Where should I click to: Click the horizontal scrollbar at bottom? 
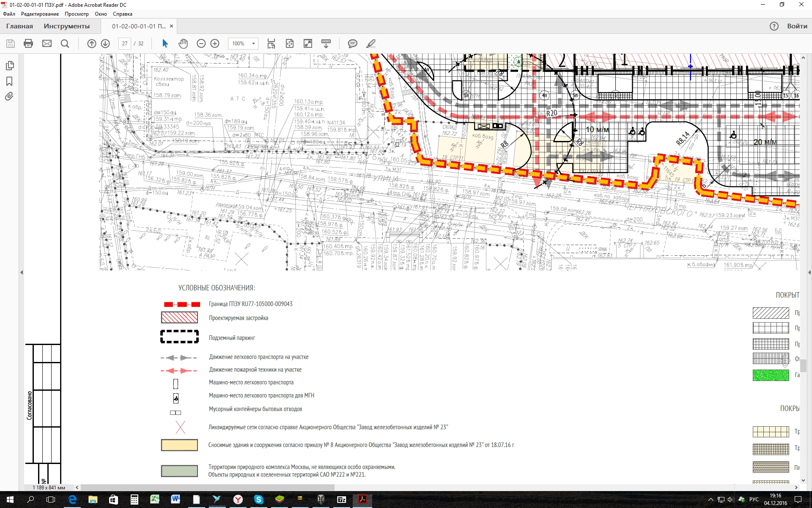point(207,487)
